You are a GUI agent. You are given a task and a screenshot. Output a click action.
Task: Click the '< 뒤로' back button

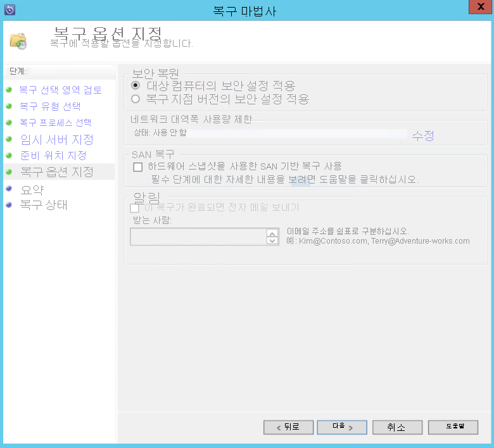[x=288, y=427]
